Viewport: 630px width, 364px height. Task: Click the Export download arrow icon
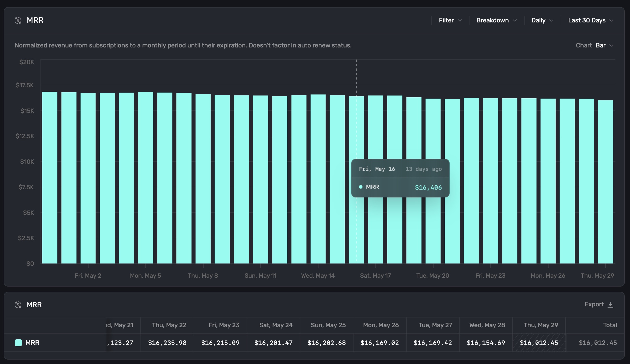coord(610,305)
